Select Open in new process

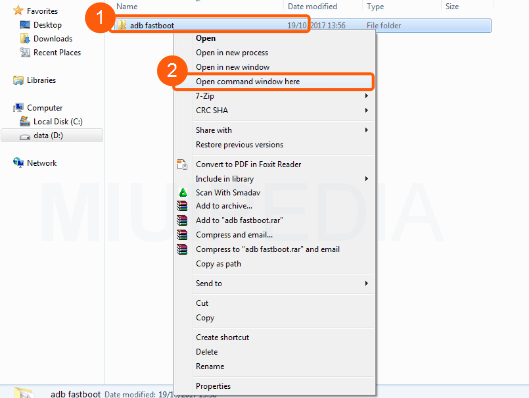click(x=274, y=53)
